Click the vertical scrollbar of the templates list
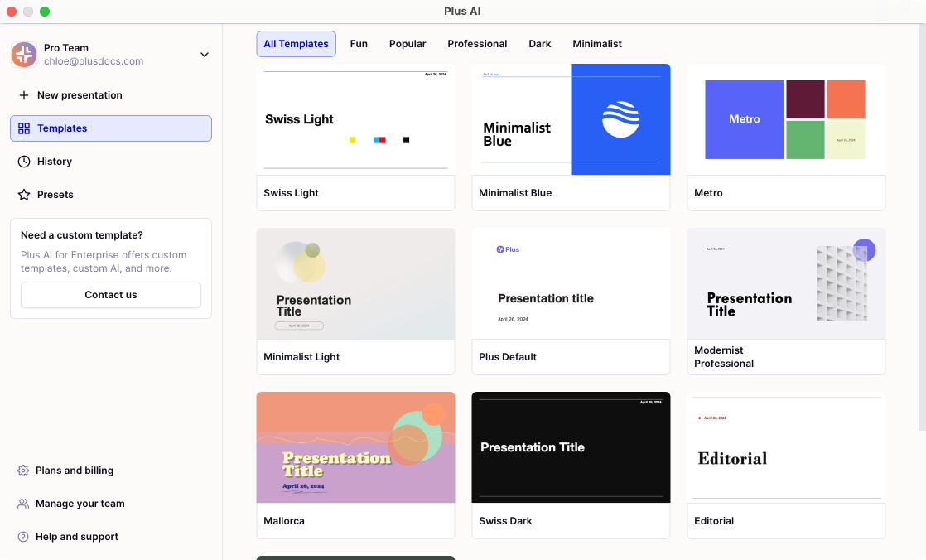The width and height of the screenshot is (926, 560). tap(923, 228)
